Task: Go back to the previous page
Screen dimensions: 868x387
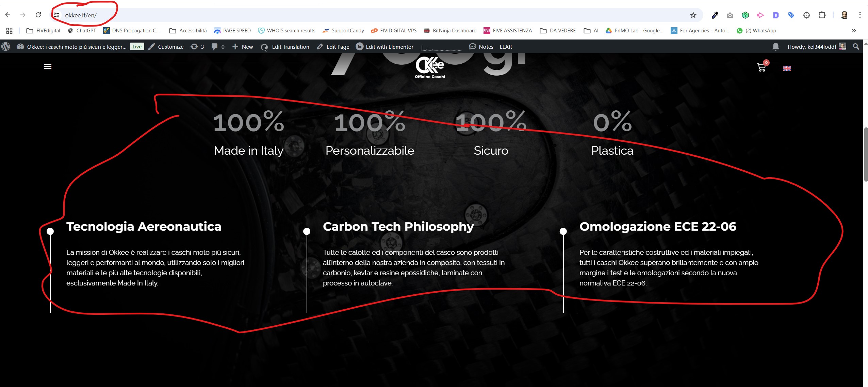Action: [8, 15]
